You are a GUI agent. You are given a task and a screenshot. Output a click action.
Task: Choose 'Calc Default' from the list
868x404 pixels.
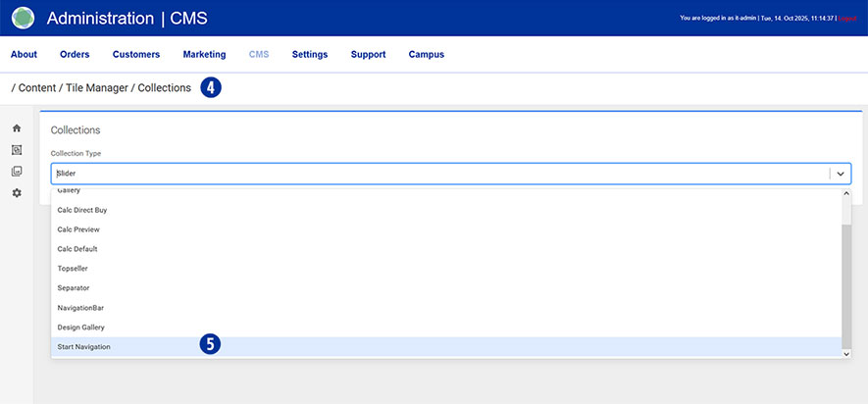tap(77, 249)
